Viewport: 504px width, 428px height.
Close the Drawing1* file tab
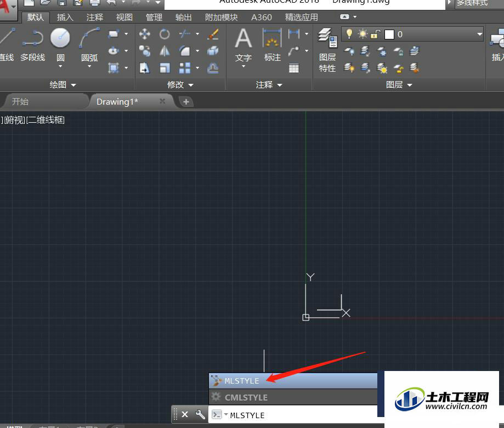[x=162, y=101]
